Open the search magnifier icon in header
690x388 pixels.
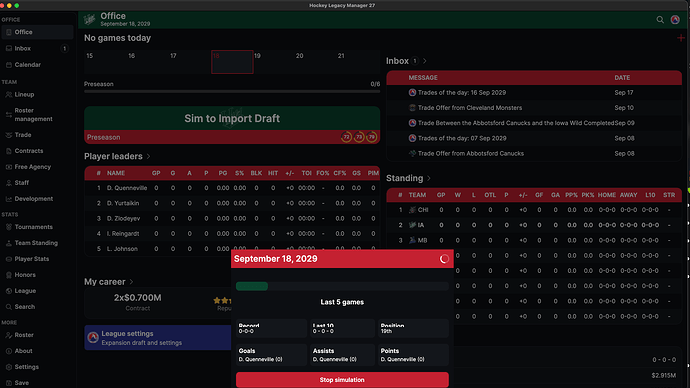click(660, 20)
